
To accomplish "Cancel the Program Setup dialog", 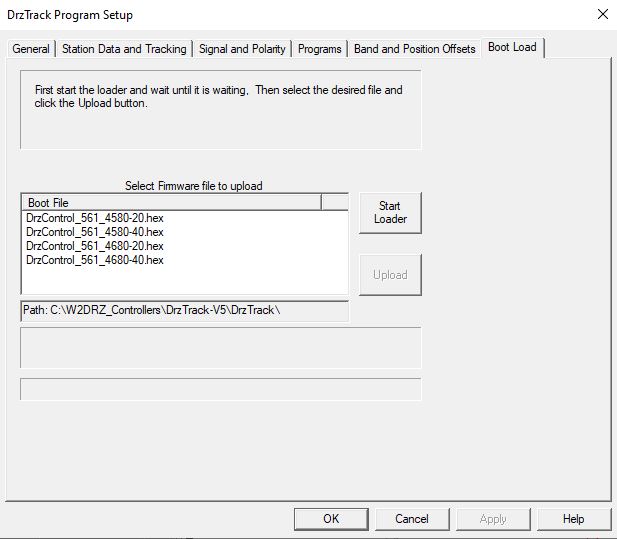I will 412,519.
